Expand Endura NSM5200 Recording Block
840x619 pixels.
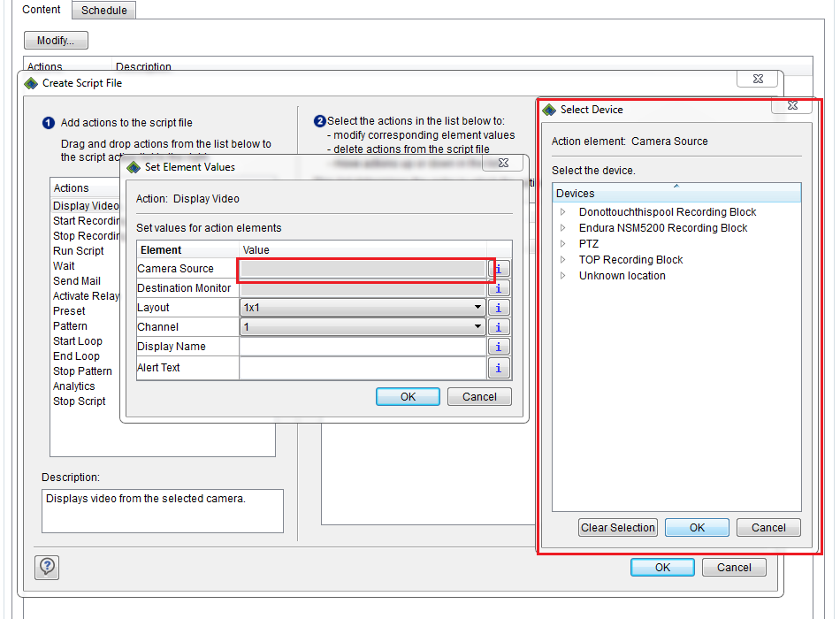tap(562, 227)
